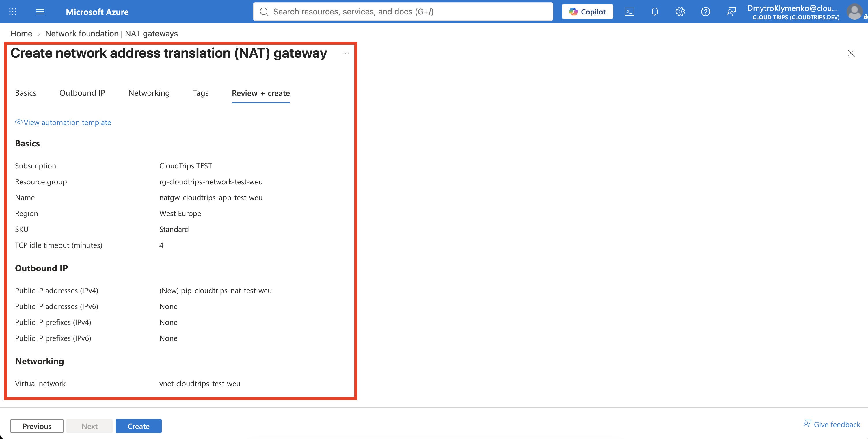Click the Give feedback link

click(832, 425)
